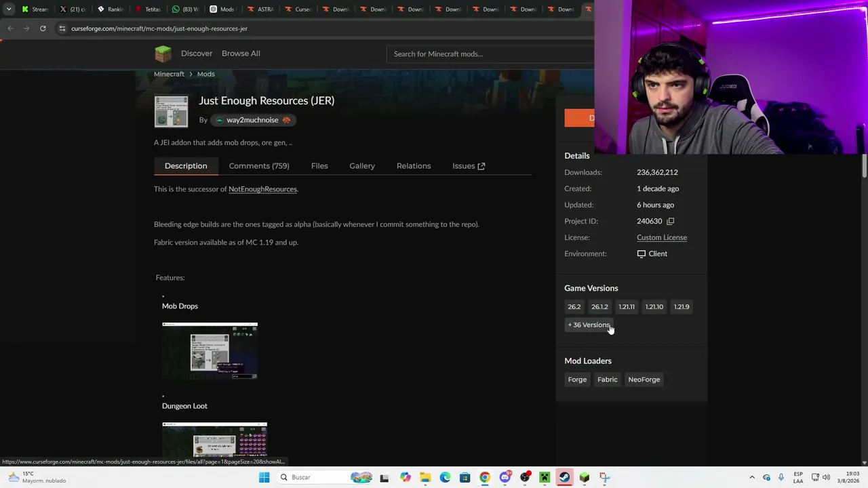Click the CurseForge Minecraft logo icon

(163, 54)
